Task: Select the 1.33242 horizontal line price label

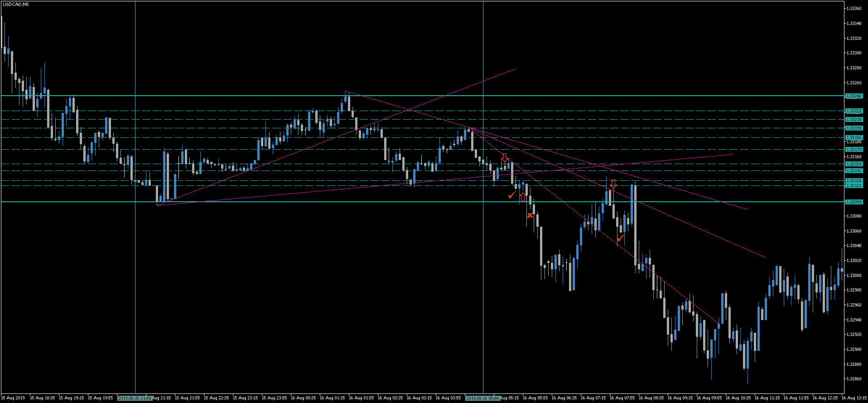Action: [854, 96]
